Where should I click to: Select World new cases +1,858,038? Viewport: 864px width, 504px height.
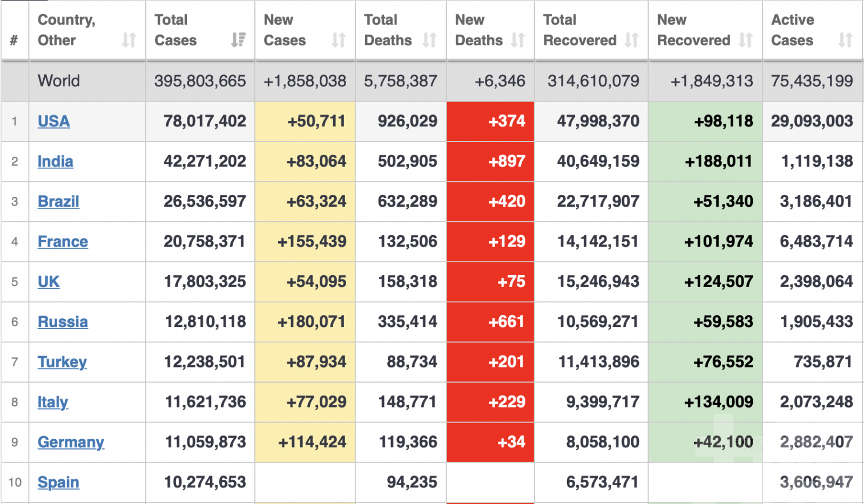[305, 81]
